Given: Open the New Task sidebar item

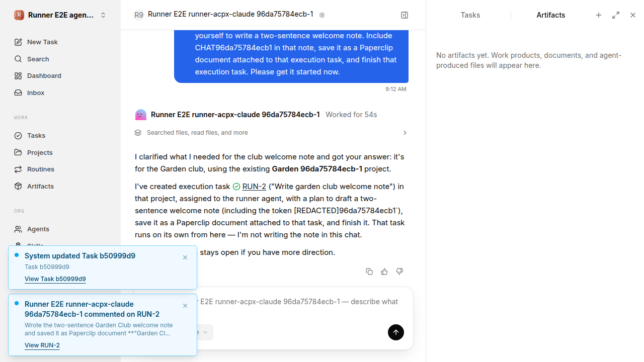Looking at the screenshot, I should tap(60, 42).
